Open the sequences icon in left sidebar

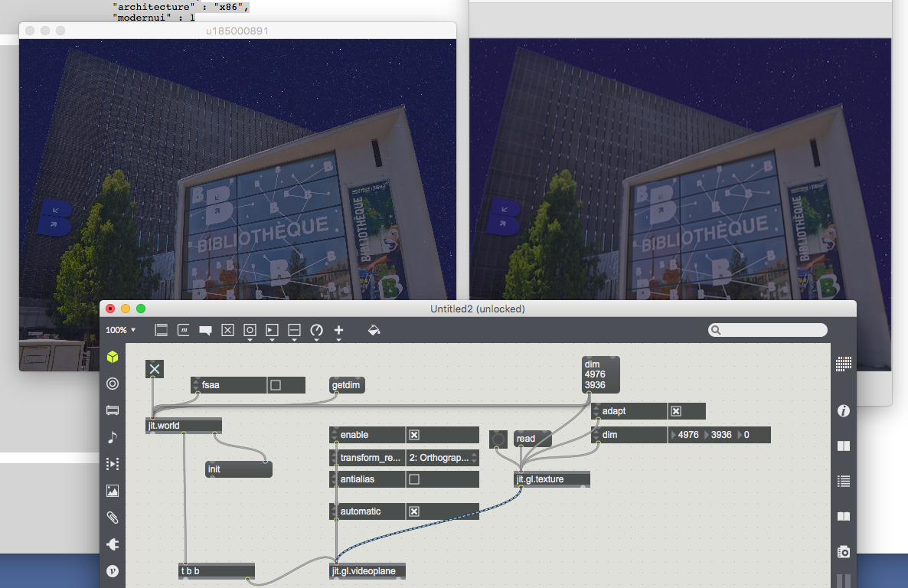pos(113,464)
